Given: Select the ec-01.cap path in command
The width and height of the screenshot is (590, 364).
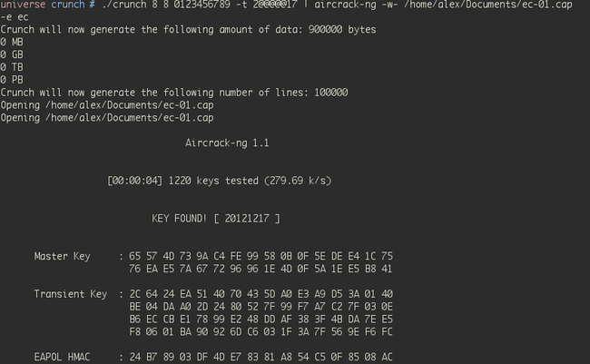Looking at the screenshot, I should tap(488, 5).
